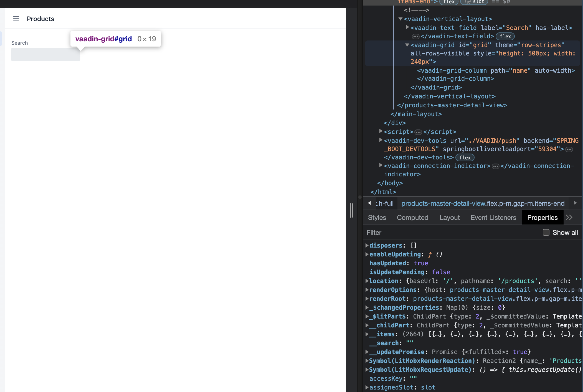583x392 pixels.
Task: Expand the ellipsis in vaadin-connection-indicator
Action: tap(496, 166)
